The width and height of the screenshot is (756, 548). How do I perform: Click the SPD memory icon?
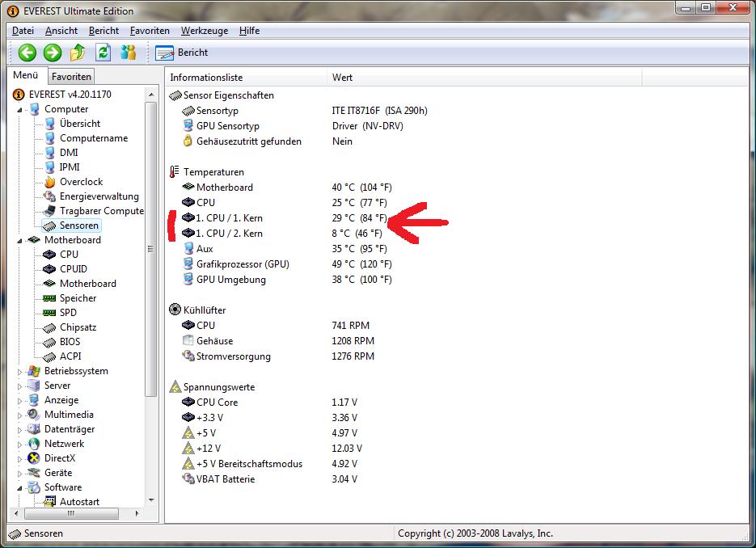pos(49,313)
